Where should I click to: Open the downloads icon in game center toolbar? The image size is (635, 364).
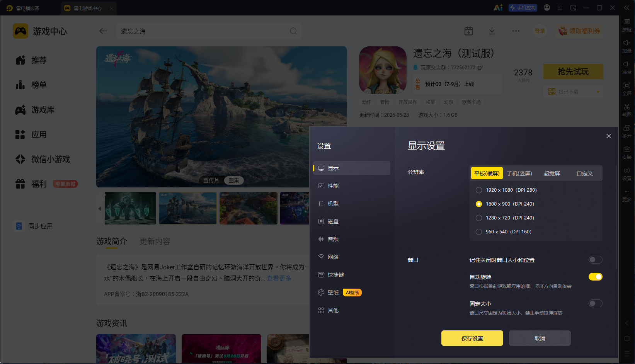pos(492,31)
